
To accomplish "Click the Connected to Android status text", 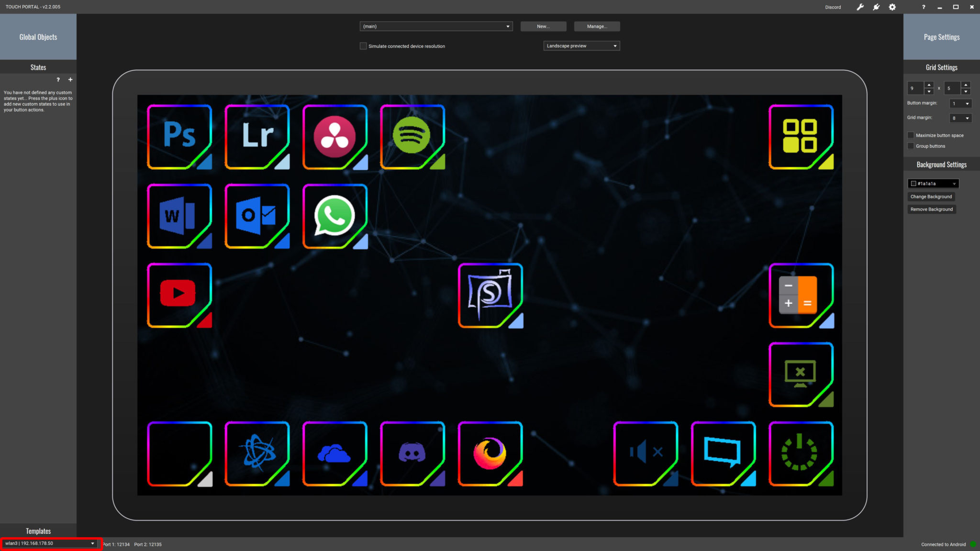I will click(x=943, y=544).
